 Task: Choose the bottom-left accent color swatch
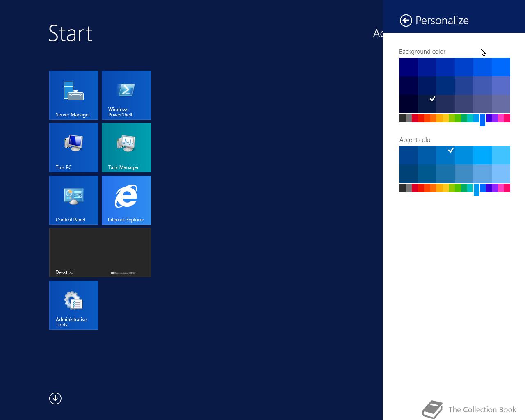409,173
